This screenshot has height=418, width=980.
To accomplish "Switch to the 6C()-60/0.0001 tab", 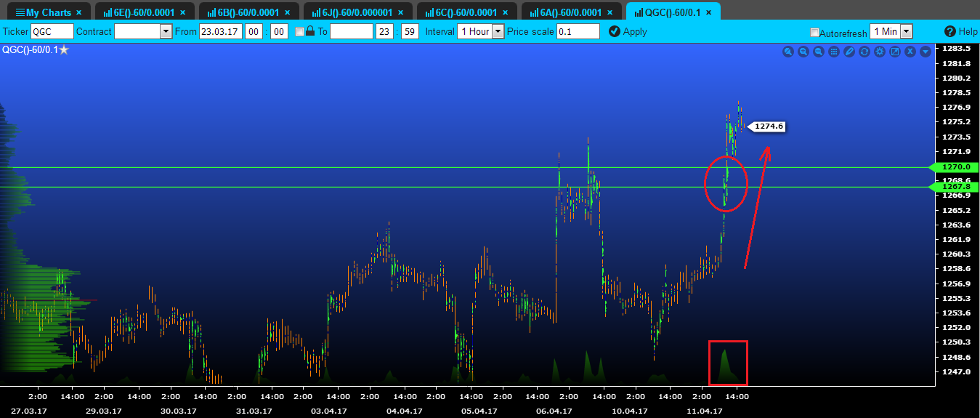I will 466,12.
